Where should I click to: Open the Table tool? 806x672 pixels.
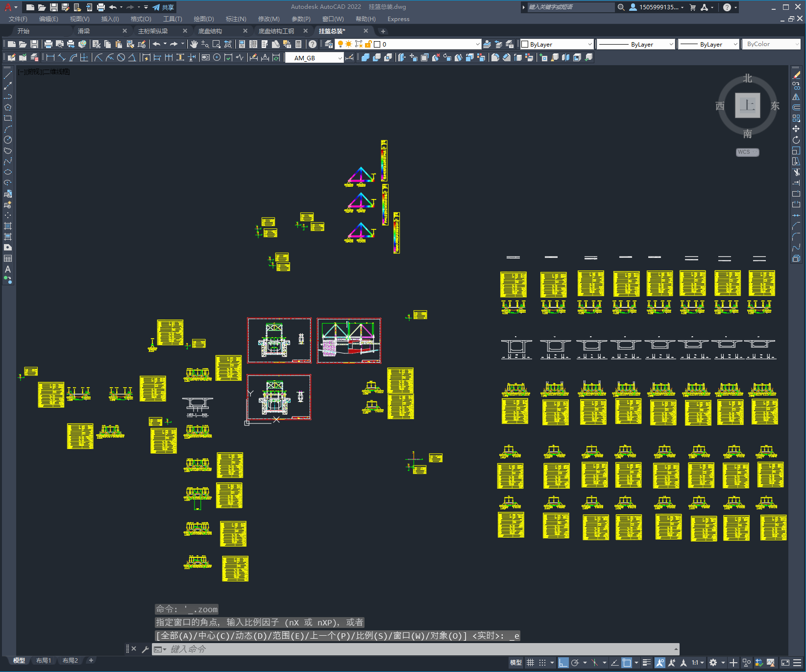click(8, 258)
